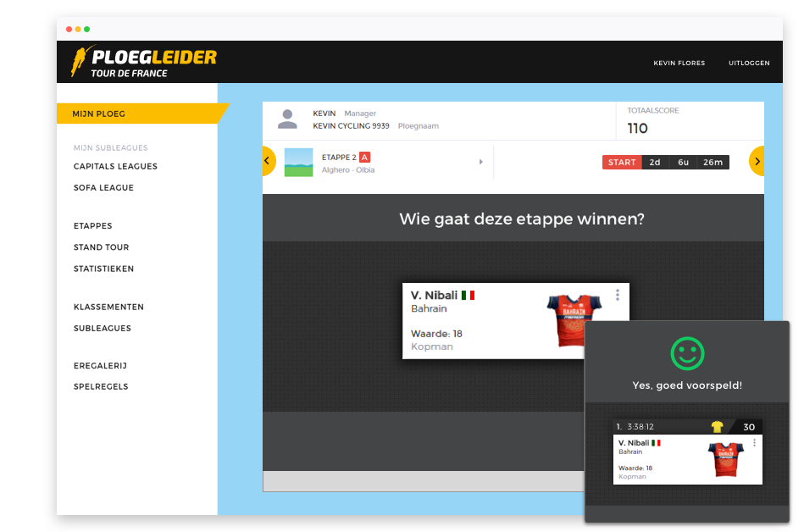
Task: Click the Alghero-Olbia stage landscape thumbnail
Action: coord(298,163)
